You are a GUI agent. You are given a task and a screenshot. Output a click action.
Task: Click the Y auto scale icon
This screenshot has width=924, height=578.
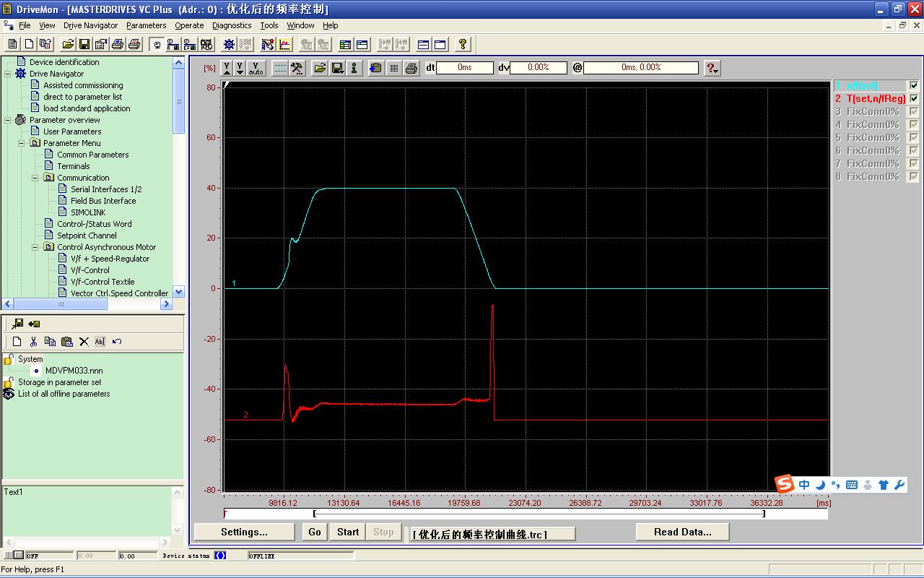click(x=256, y=68)
